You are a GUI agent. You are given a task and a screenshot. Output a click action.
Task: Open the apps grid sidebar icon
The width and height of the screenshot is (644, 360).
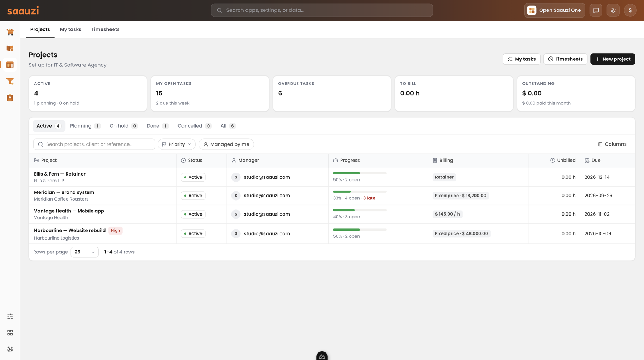point(10,333)
